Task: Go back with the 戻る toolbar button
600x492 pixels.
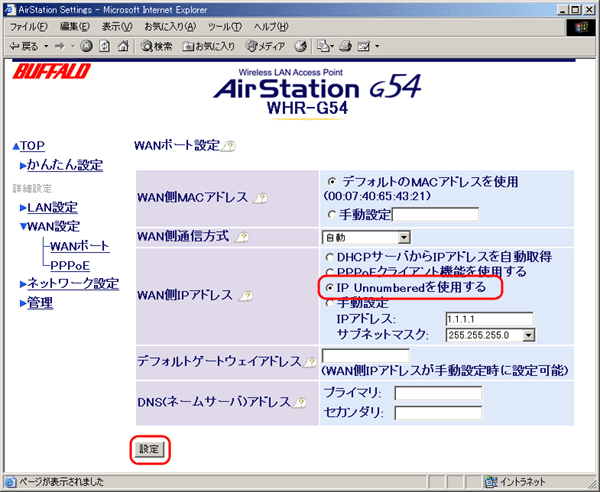Action: (x=24, y=47)
